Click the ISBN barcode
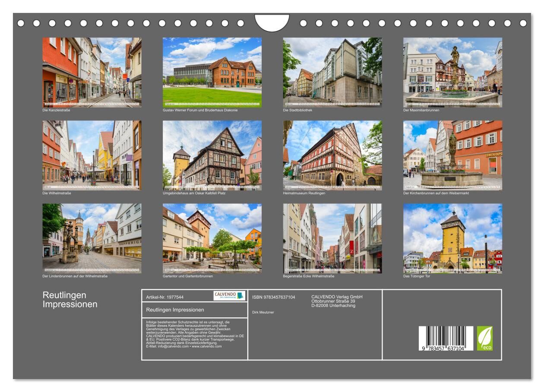 pyautogui.click(x=446, y=338)
